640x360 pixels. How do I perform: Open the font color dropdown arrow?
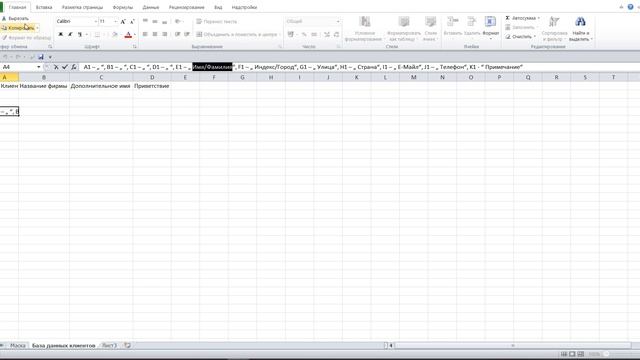point(135,34)
